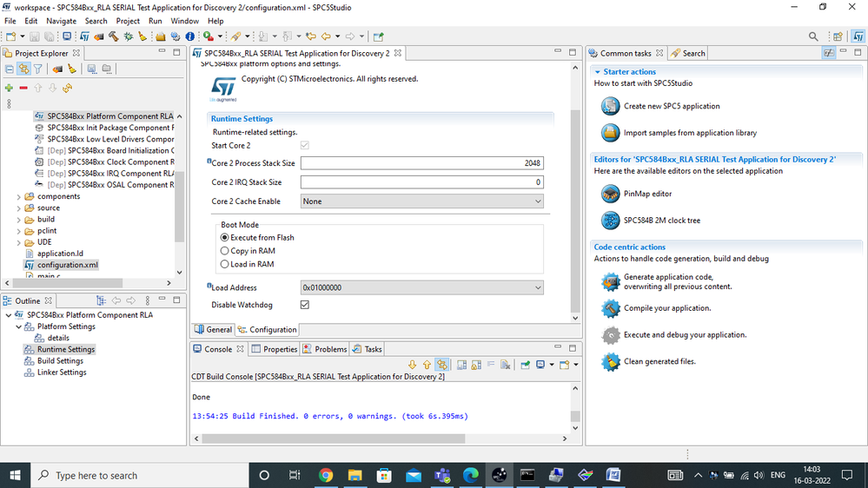Click the Core 2 IRQ Stack Size field
The image size is (868, 488).
pos(421,182)
